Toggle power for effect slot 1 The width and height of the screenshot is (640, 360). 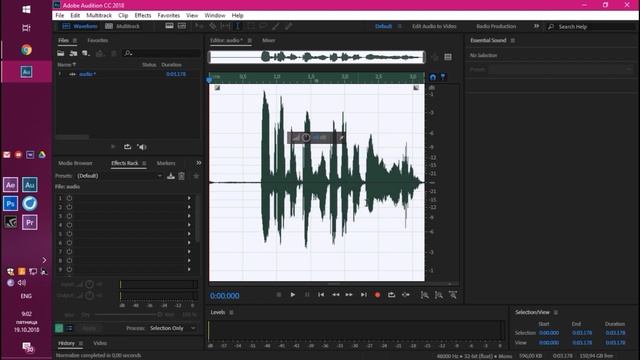(69, 198)
